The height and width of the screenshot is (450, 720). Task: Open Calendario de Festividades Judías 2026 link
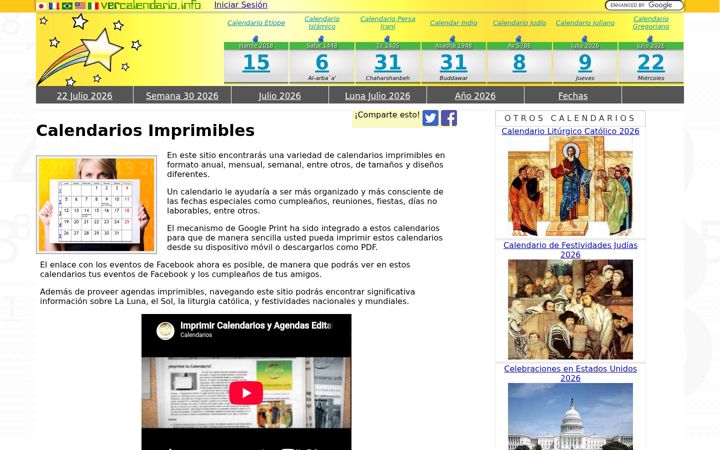[x=570, y=250]
